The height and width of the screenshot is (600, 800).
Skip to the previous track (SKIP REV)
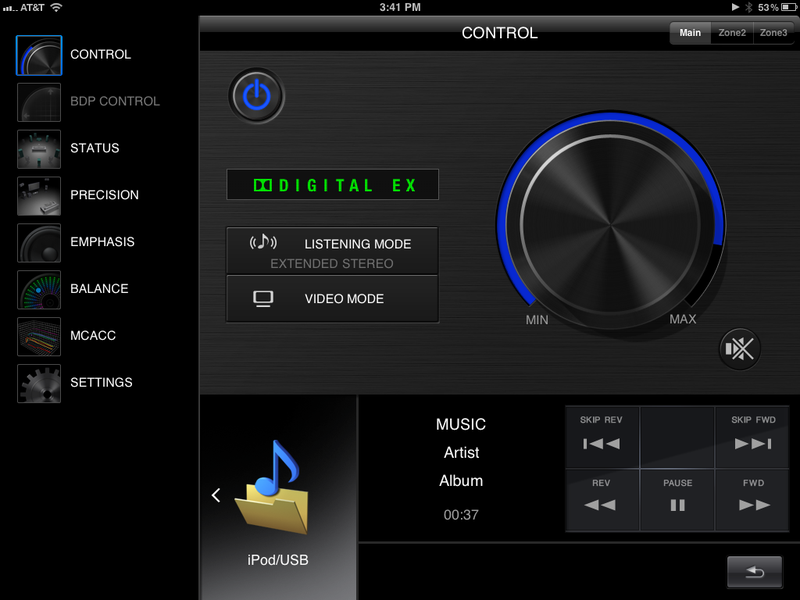tap(602, 437)
